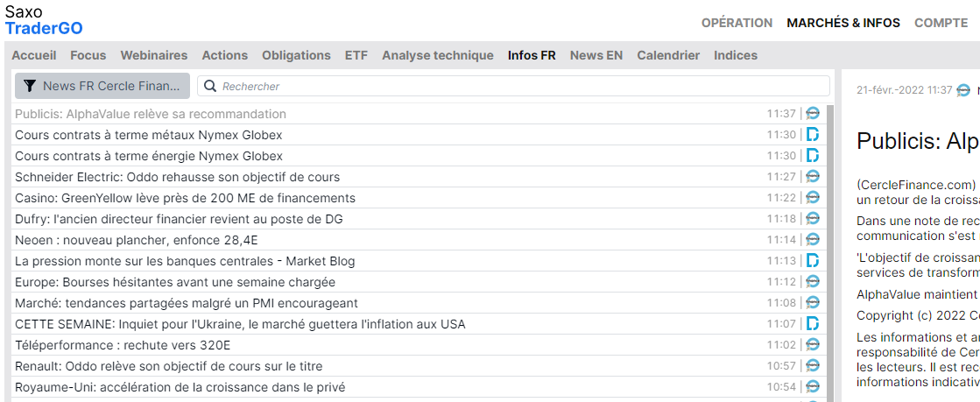This screenshot has width=980, height=402.
Task: Click the source icon beside Cours contrats métaux row
Action: pyautogui.click(x=813, y=134)
